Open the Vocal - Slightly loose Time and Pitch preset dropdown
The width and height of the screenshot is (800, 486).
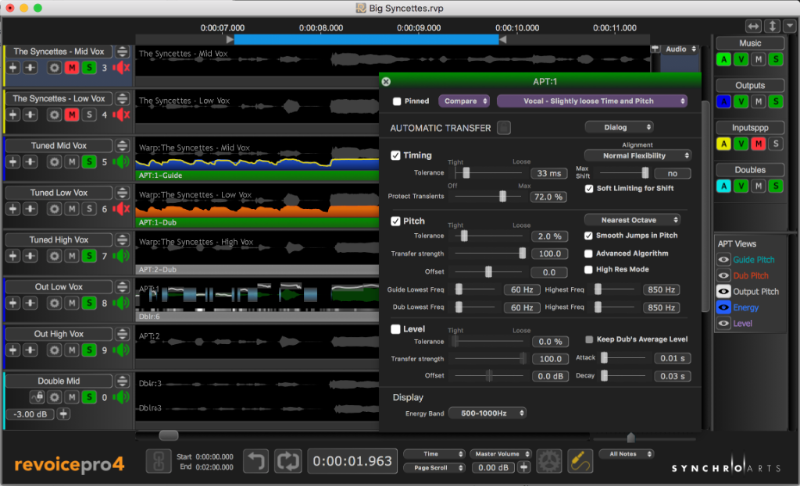click(x=592, y=101)
